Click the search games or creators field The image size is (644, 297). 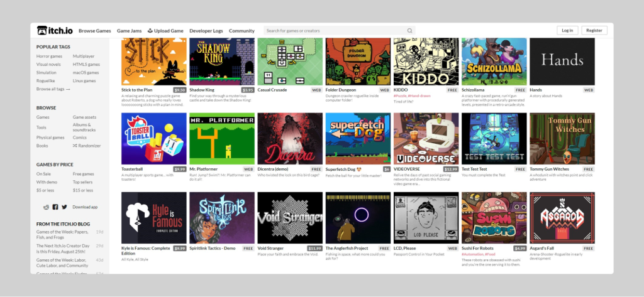pos(339,31)
